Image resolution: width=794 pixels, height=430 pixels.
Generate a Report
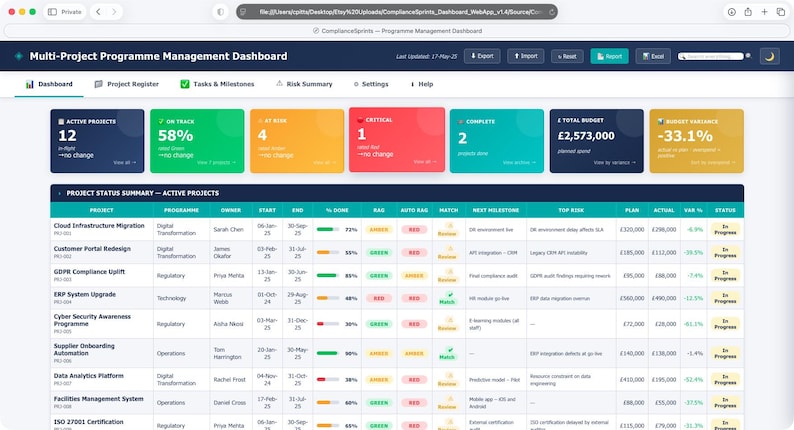coord(609,56)
